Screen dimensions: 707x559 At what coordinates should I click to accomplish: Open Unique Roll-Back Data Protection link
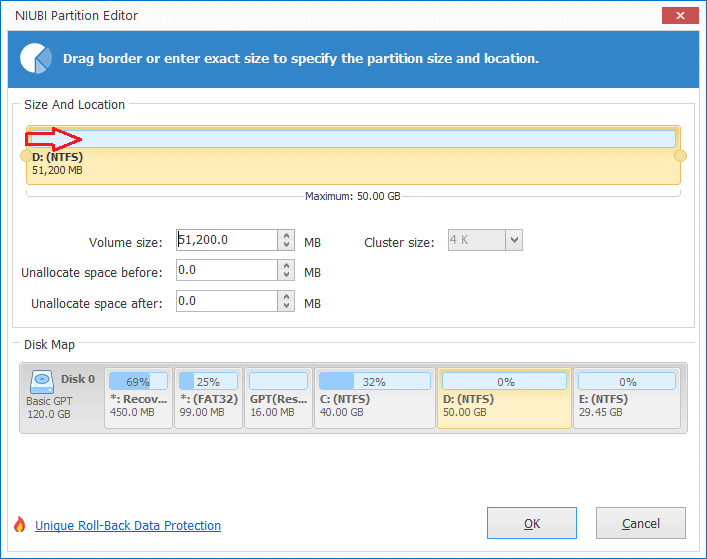tap(128, 526)
